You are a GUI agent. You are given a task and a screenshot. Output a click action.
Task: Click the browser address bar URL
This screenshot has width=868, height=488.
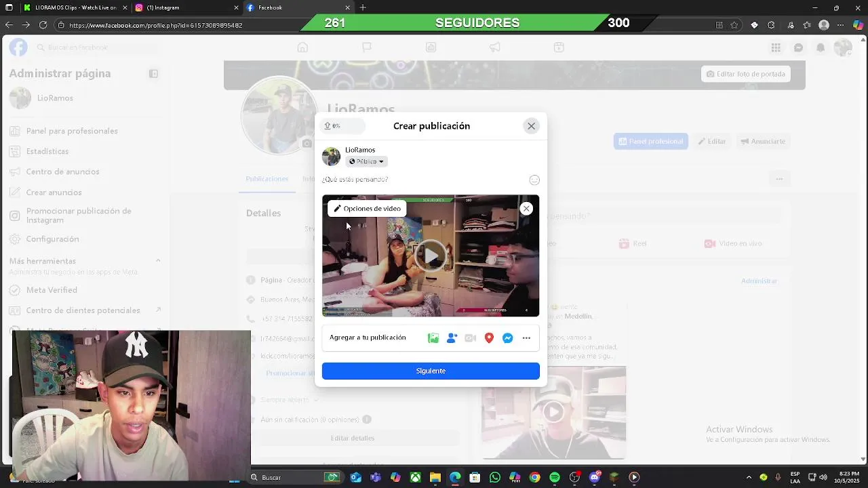pyautogui.click(x=156, y=25)
